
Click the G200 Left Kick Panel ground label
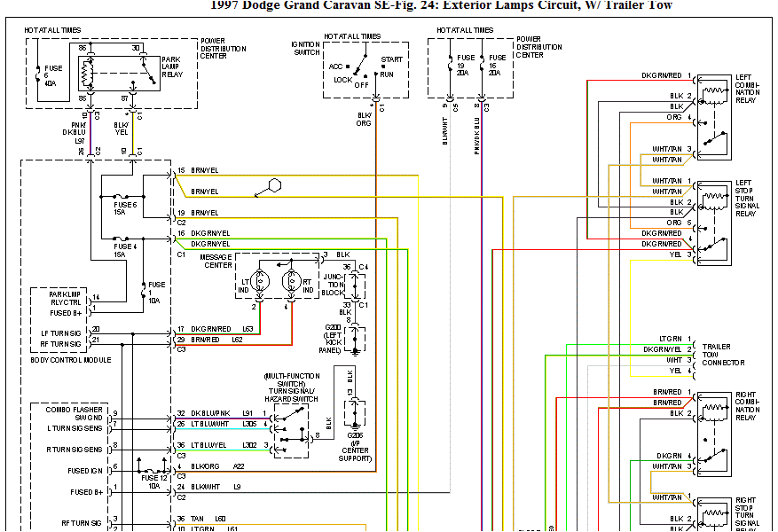pyautogui.click(x=331, y=338)
